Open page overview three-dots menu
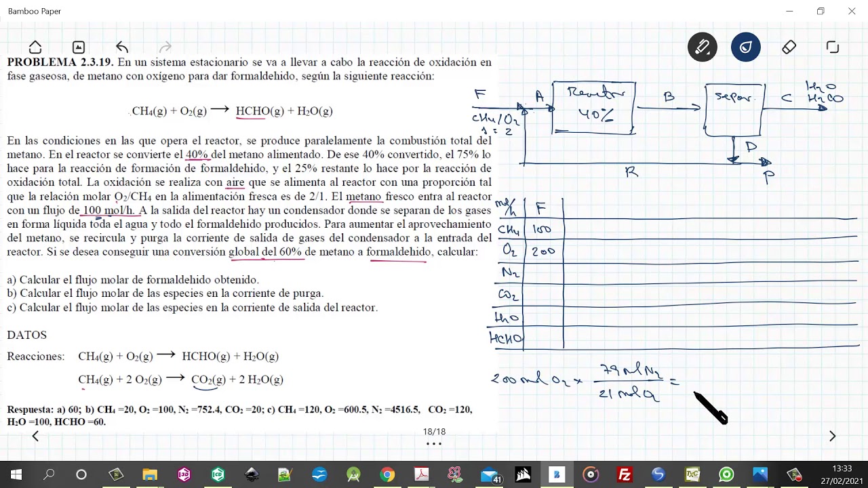 [434, 444]
